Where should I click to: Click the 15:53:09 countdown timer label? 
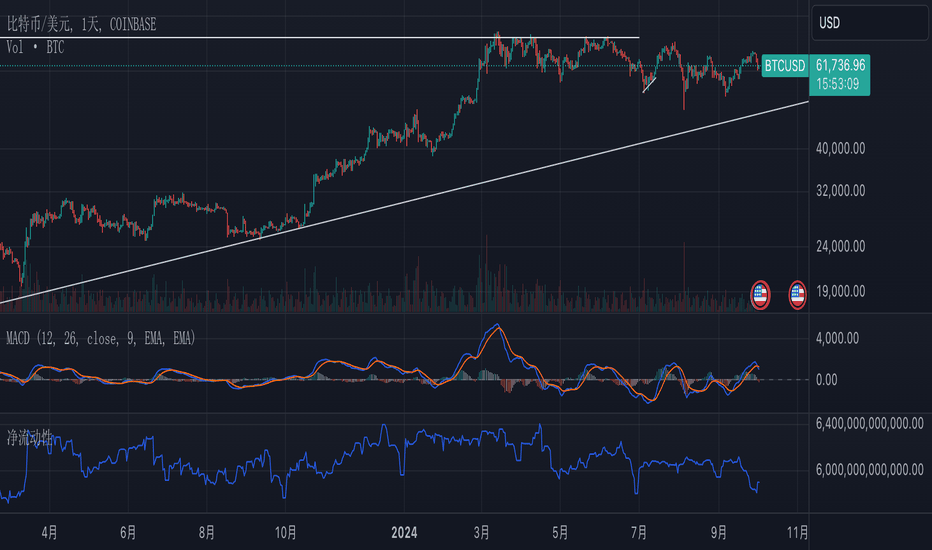837,84
